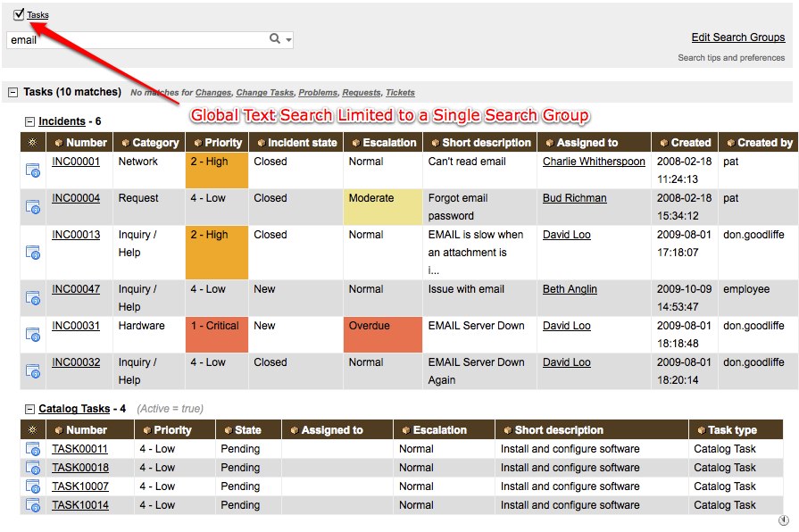Click the record icon beside INC00001
This screenshot has height=532, width=799.
[x=33, y=170]
